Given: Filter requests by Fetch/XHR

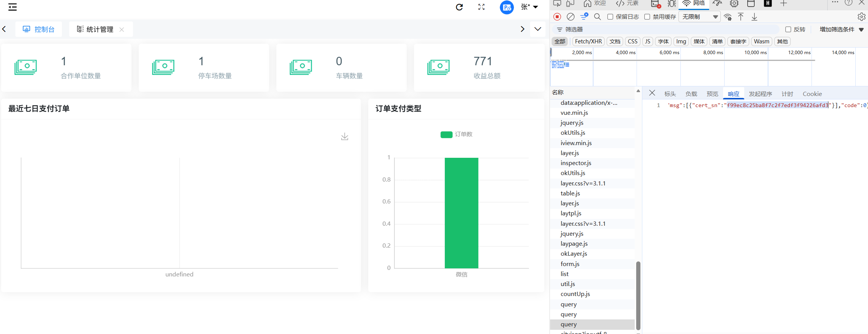Looking at the screenshot, I should [588, 41].
